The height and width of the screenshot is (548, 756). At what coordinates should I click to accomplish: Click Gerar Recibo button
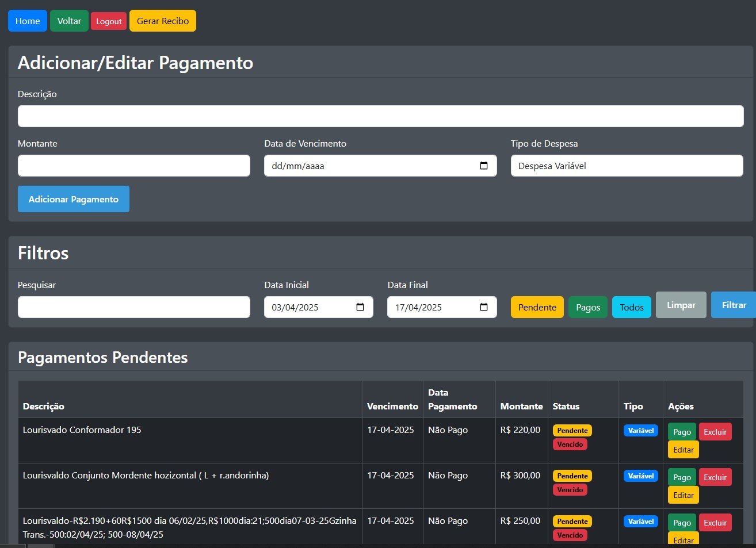tap(163, 21)
